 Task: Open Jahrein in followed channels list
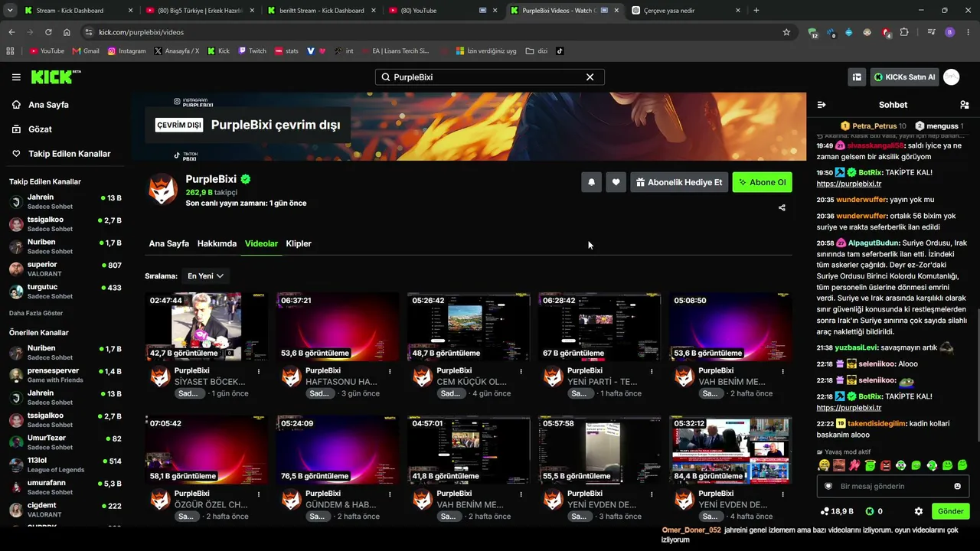tap(64, 202)
